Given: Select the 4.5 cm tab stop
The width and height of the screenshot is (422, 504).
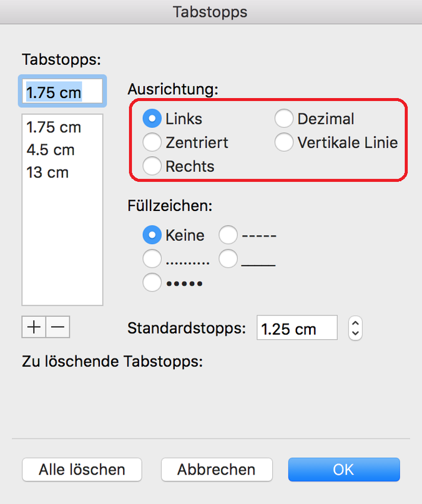Looking at the screenshot, I should (x=51, y=150).
